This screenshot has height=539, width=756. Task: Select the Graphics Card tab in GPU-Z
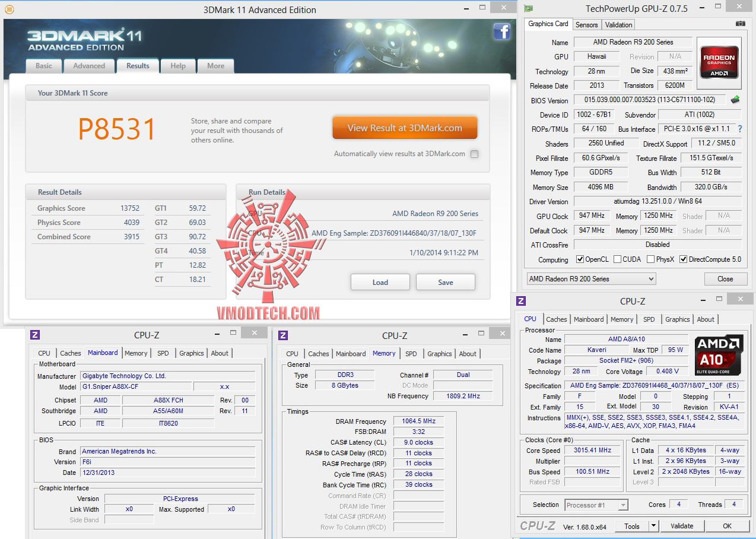[548, 24]
